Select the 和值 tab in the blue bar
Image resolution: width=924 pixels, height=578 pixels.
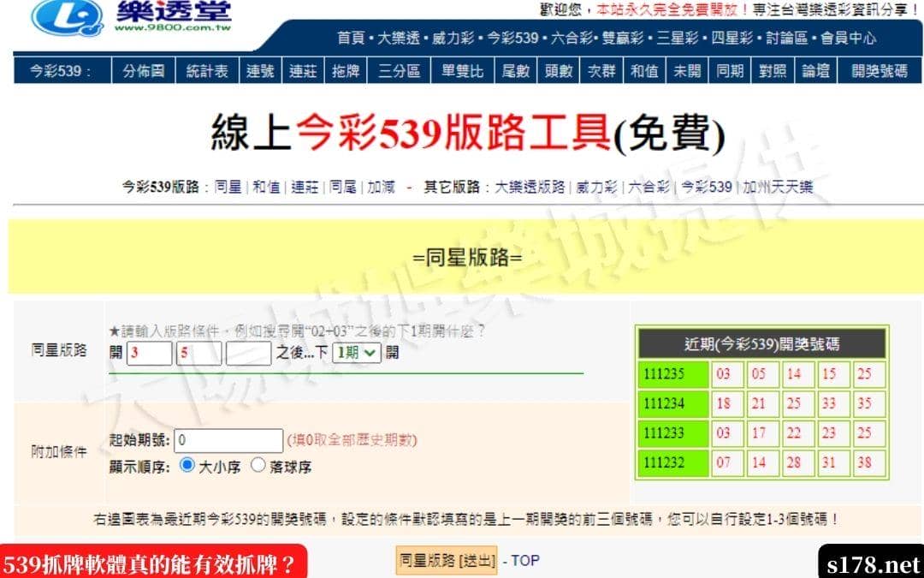644,71
